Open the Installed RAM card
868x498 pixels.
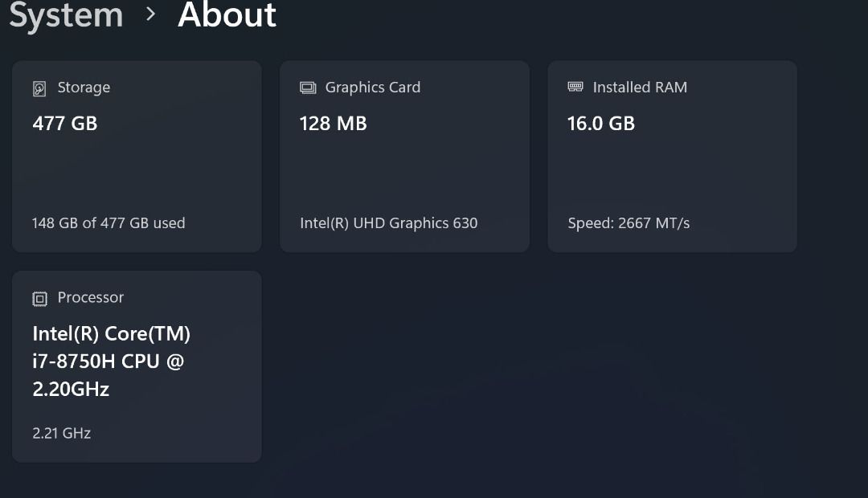[673, 157]
